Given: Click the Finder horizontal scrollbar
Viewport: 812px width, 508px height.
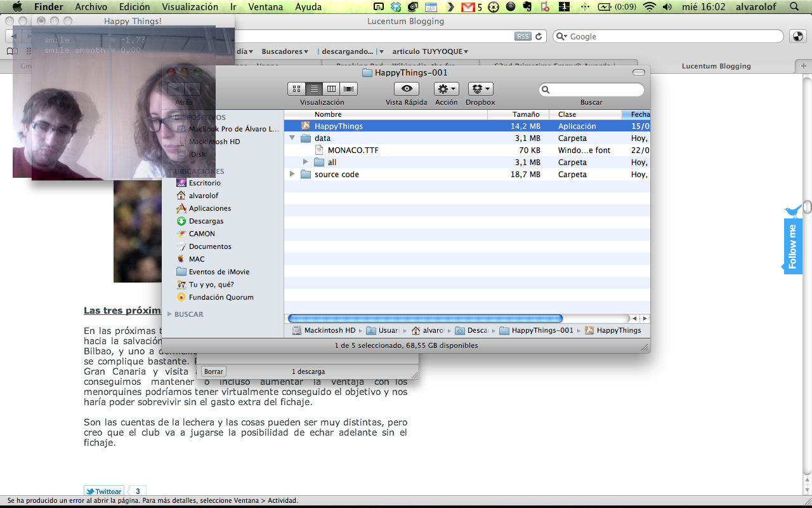Looking at the screenshot, I should (x=425, y=318).
